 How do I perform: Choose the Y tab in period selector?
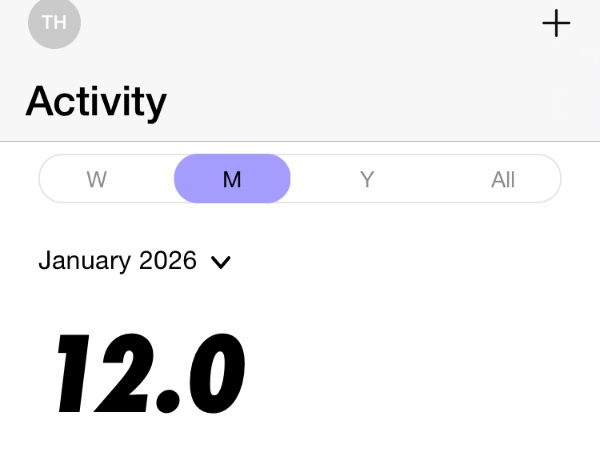click(x=367, y=180)
